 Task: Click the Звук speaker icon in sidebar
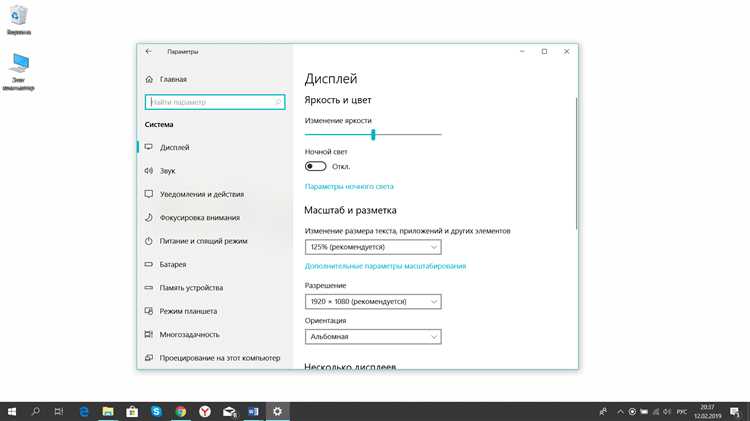pyautogui.click(x=149, y=170)
